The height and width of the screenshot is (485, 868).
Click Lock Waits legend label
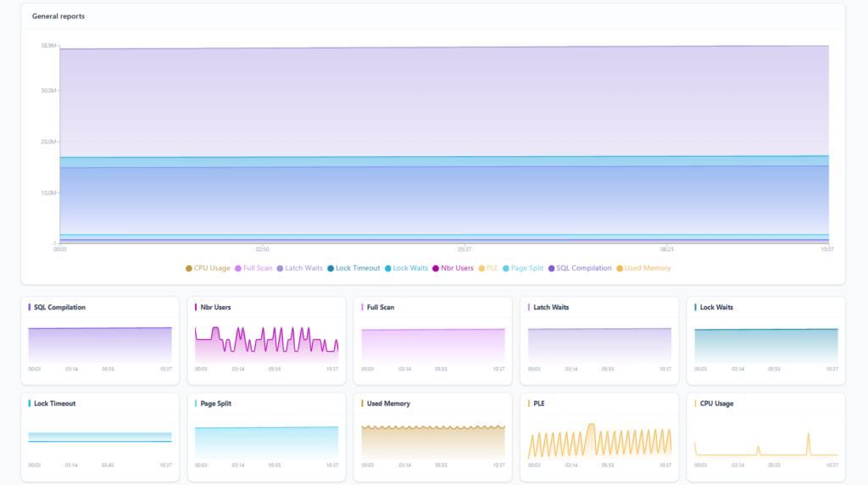pyautogui.click(x=406, y=268)
